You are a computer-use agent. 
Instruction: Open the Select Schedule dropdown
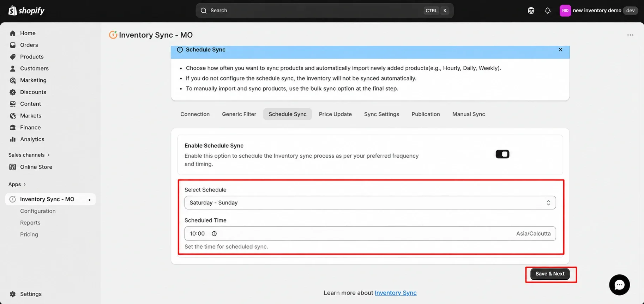pyautogui.click(x=370, y=202)
